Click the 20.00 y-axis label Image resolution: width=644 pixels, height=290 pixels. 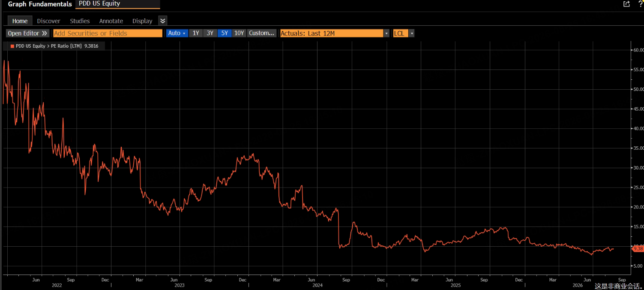pos(638,207)
